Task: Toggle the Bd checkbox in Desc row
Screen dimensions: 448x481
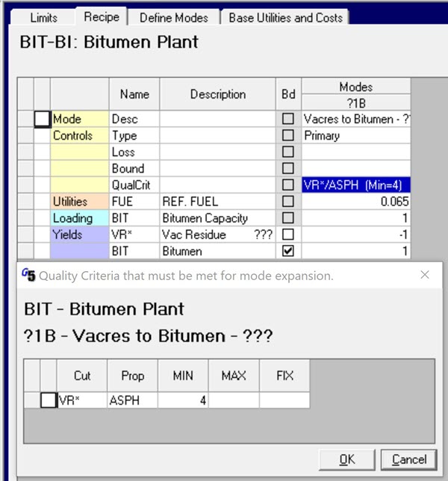Action: (288, 120)
